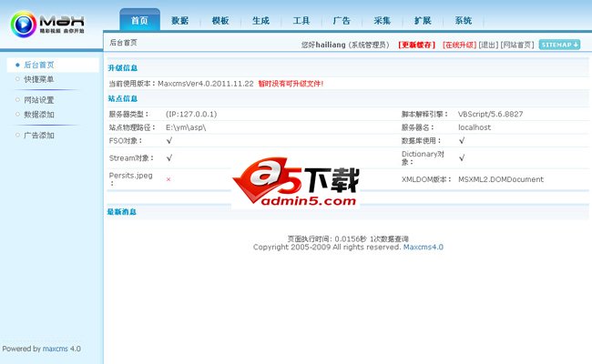Click the FSO对象 check mark

tap(169, 141)
